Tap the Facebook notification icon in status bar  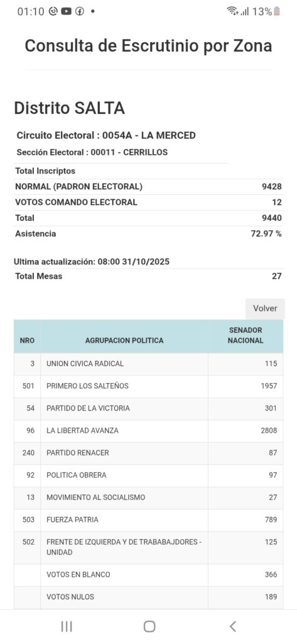click(x=80, y=11)
